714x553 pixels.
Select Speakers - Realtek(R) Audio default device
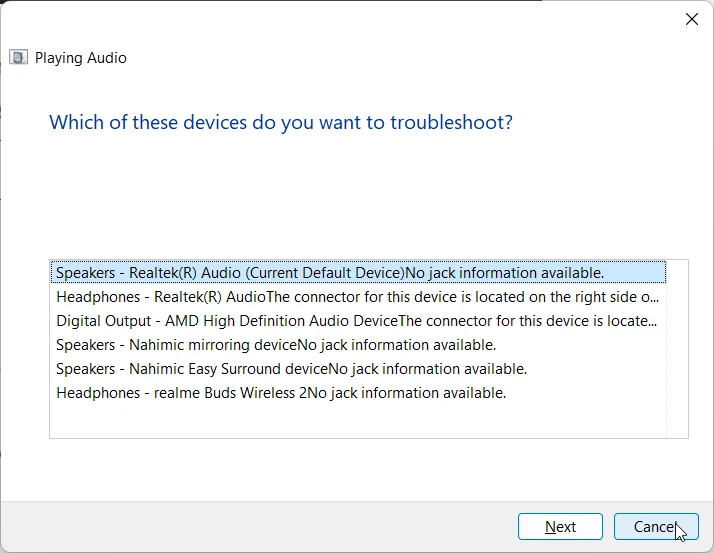point(358,272)
